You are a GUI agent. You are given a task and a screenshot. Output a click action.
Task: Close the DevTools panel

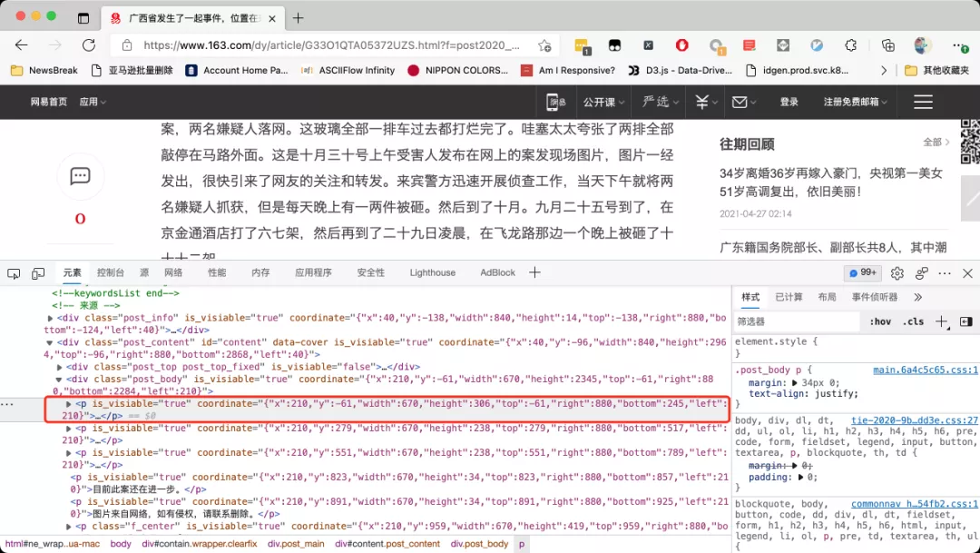click(967, 273)
